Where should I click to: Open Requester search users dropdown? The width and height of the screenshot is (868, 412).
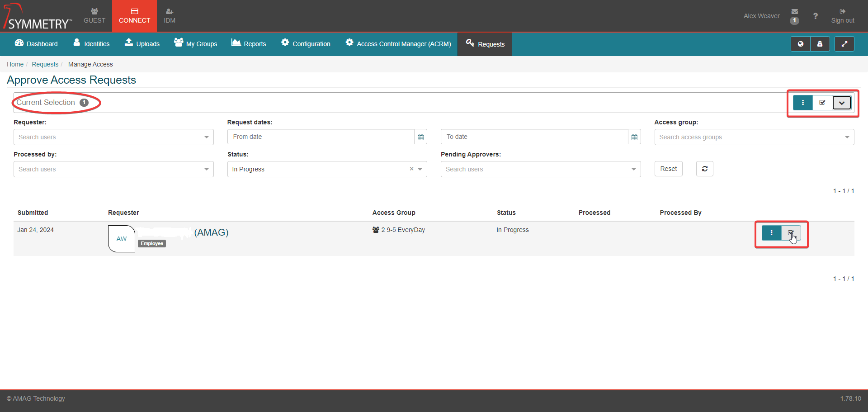click(113, 137)
